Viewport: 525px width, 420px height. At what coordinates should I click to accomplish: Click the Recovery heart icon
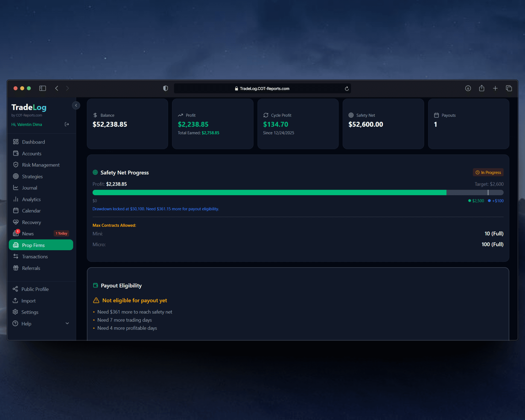click(16, 222)
